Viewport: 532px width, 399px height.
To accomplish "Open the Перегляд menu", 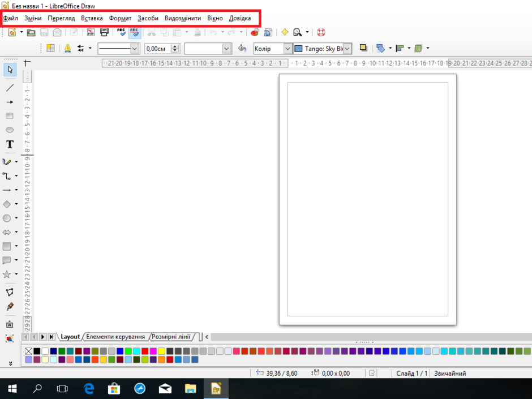I will (61, 18).
